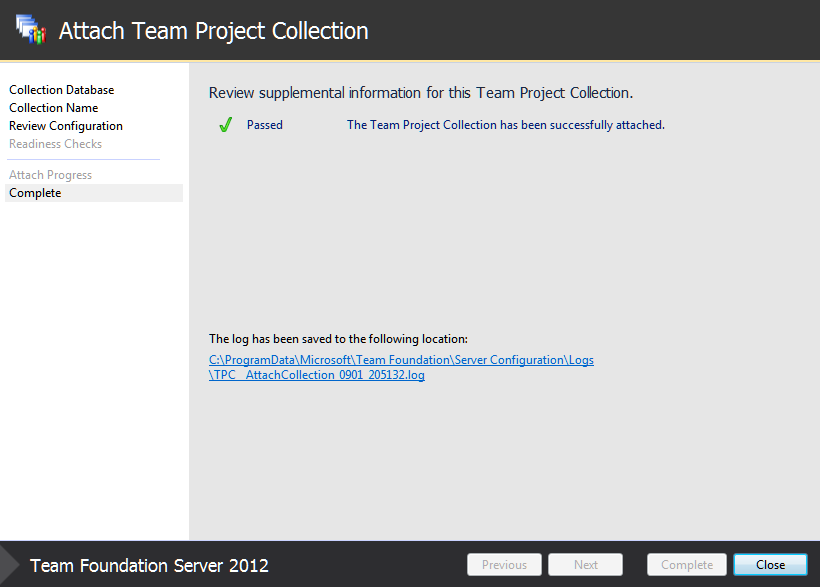Click the Team Foundation Server wizard icon
Image resolution: width=820 pixels, height=587 pixels.
point(31,29)
